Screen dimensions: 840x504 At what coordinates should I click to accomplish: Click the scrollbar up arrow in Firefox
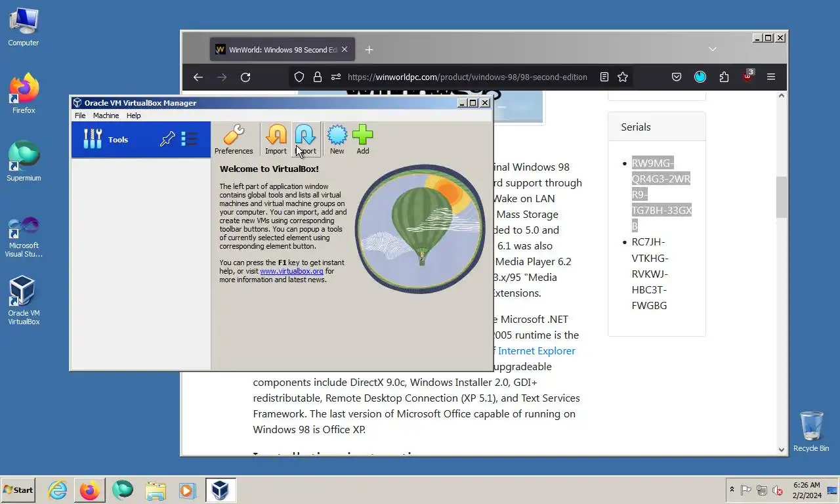click(x=782, y=96)
